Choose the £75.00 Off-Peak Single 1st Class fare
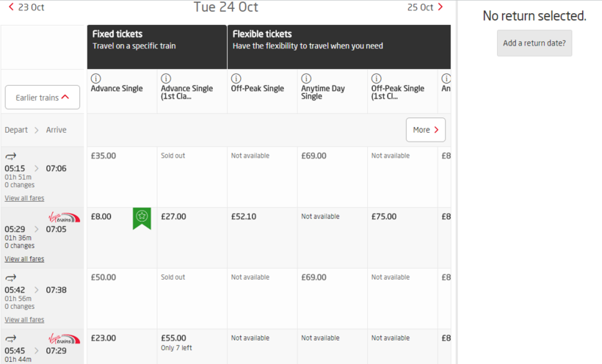 pyautogui.click(x=383, y=216)
